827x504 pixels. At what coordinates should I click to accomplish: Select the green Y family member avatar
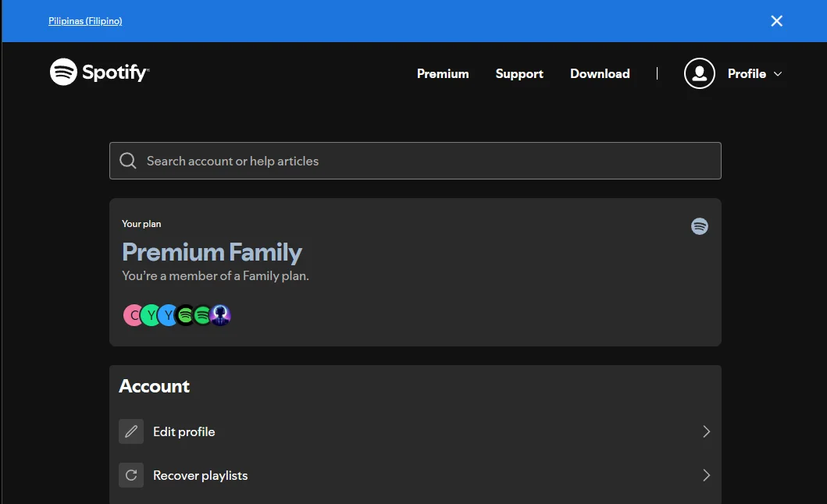[x=150, y=315]
